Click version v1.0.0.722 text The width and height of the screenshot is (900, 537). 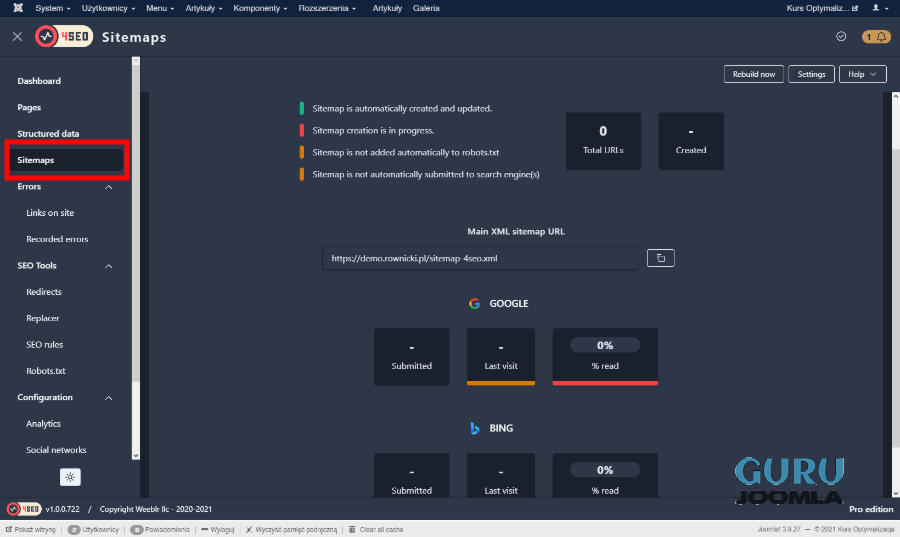click(63, 509)
